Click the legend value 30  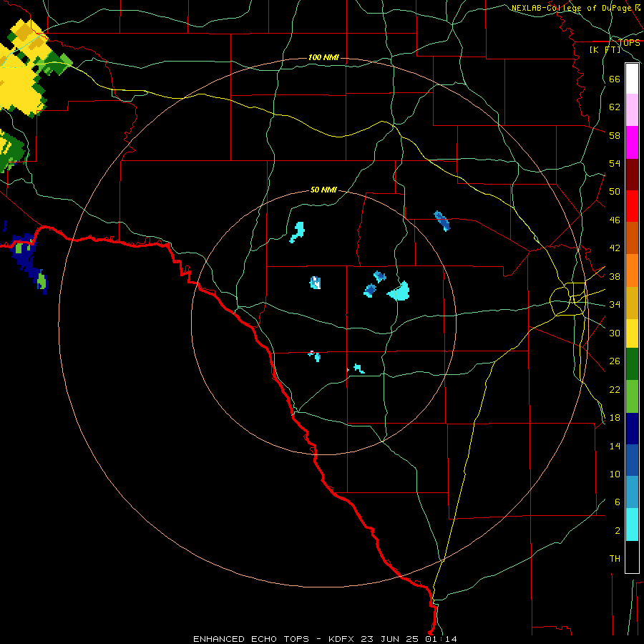[615, 333]
